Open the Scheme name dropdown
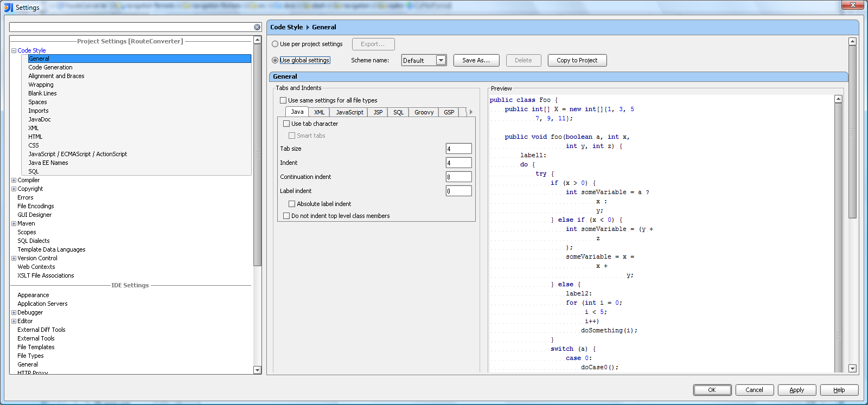 (x=441, y=60)
